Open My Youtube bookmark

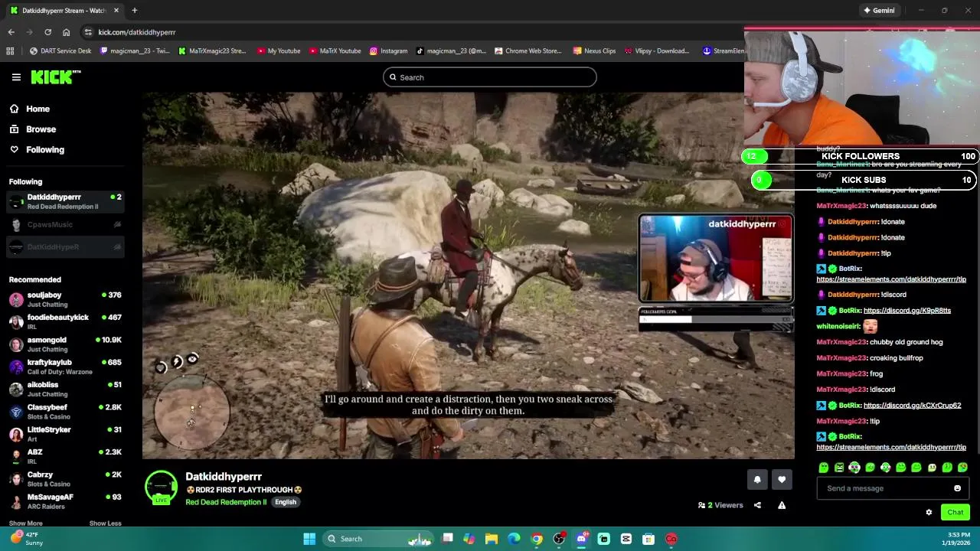(x=279, y=51)
